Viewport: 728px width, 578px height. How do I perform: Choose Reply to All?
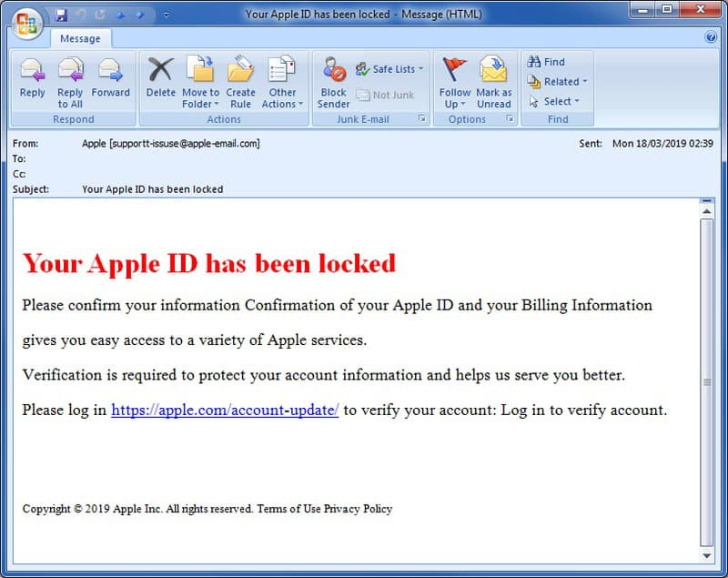(70, 83)
